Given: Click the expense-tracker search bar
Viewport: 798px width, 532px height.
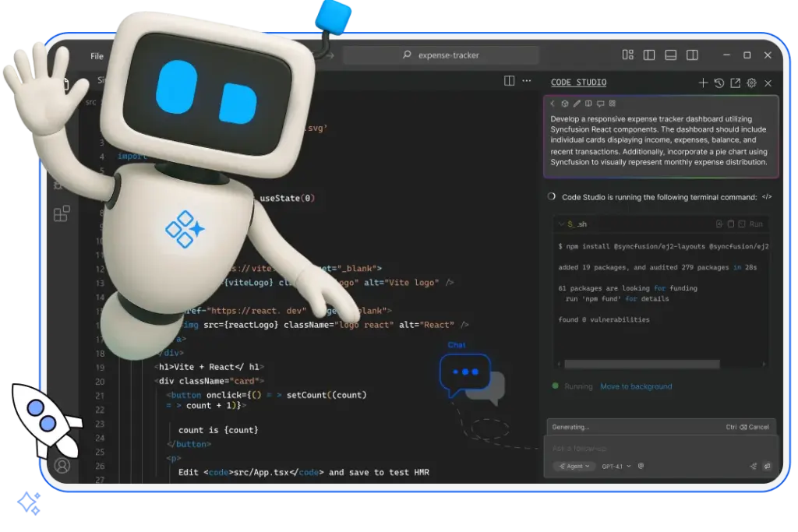Looking at the screenshot, I should [x=441, y=55].
